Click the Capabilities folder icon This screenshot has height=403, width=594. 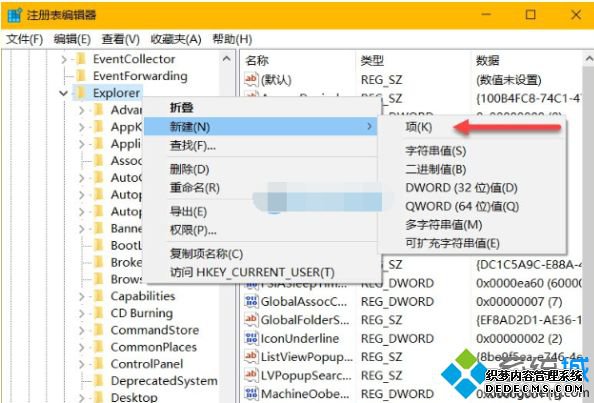pyautogui.click(x=98, y=296)
